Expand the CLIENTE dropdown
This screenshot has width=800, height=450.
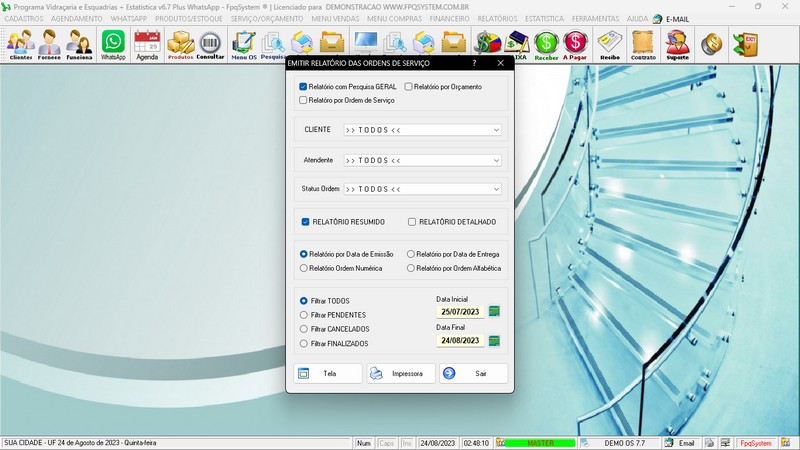496,130
